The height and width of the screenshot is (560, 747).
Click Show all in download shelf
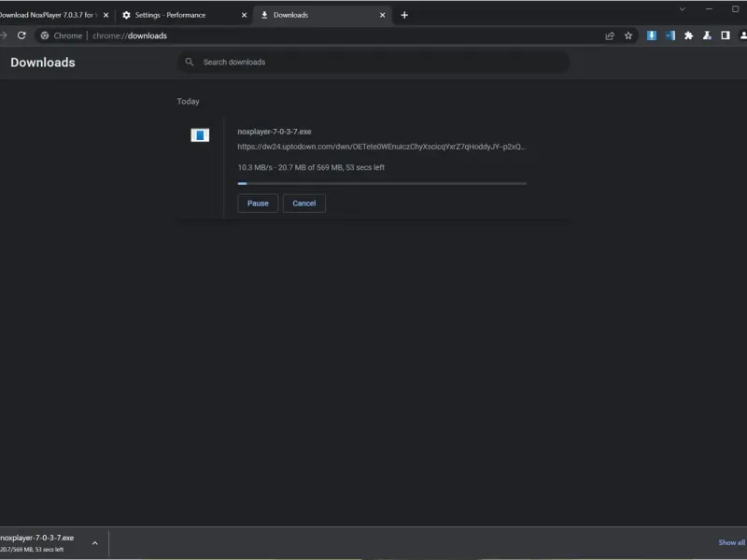click(x=732, y=542)
